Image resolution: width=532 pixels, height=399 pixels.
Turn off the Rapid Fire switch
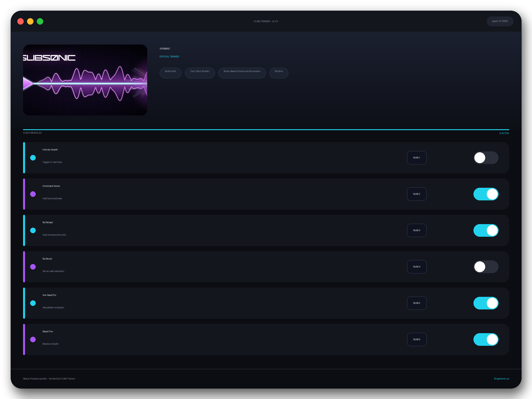(486, 339)
